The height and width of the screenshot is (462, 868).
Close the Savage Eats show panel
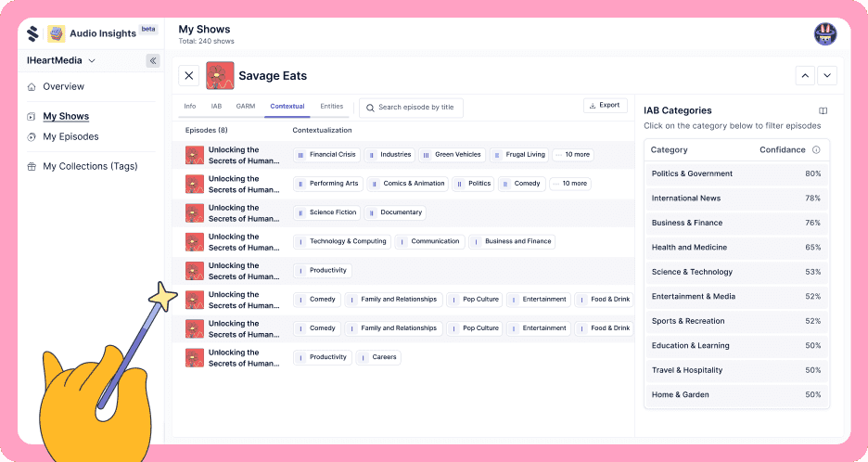tap(189, 76)
